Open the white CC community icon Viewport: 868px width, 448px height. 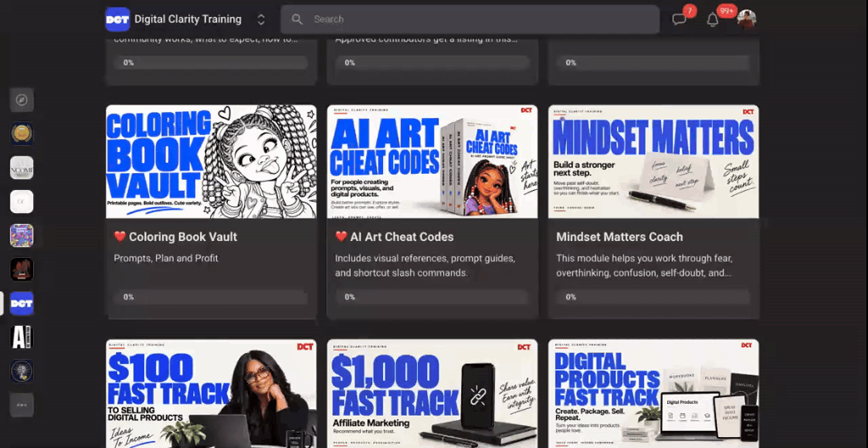[21, 202]
